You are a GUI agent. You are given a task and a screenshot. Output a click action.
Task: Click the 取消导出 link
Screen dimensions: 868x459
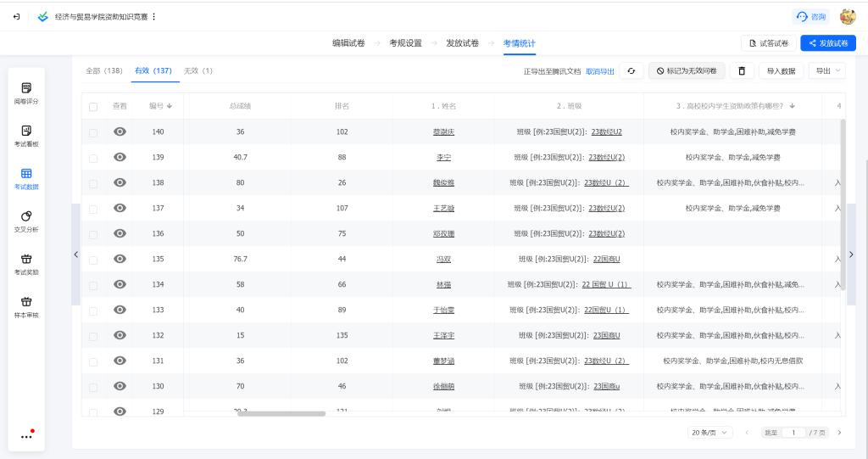click(600, 71)
